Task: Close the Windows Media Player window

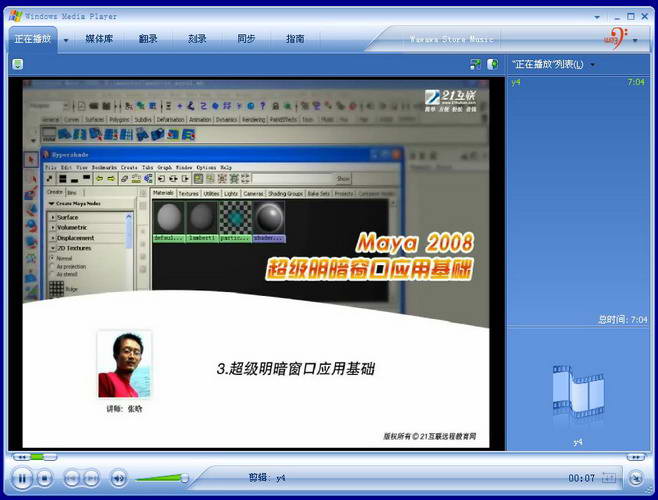Action: coord(645,16)
